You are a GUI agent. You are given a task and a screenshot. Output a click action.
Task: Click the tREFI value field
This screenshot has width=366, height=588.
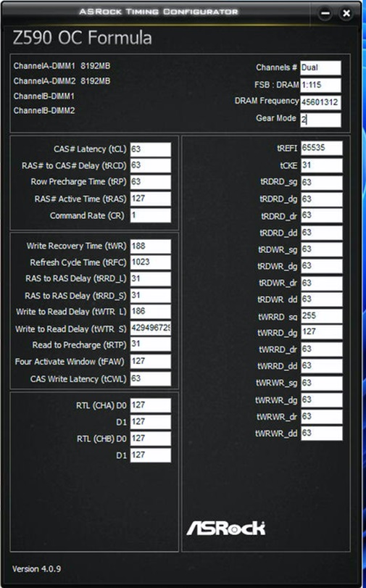click(321, 148)
